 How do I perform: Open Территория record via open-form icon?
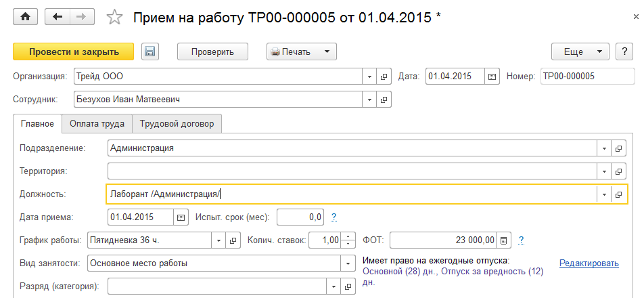(x=618, y=171)
